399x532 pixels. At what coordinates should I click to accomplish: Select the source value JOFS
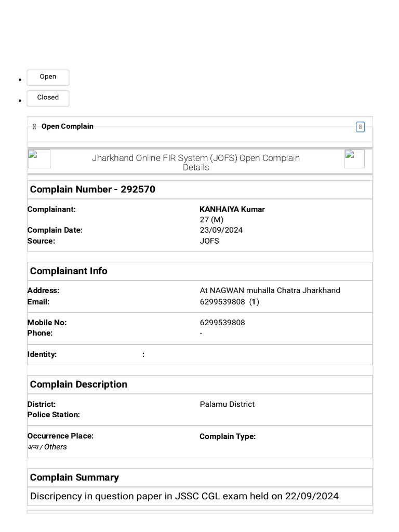point(209,241)
